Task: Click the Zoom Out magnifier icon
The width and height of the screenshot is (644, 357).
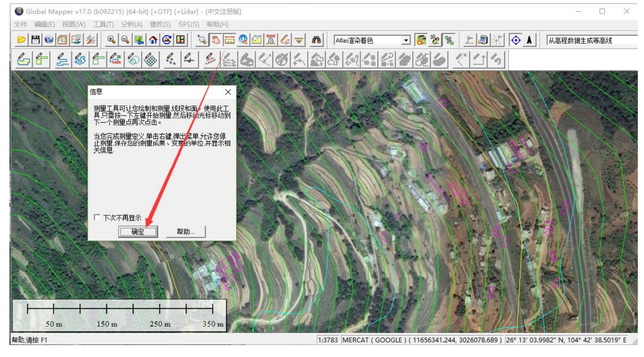Action: (x=125, y=40)
